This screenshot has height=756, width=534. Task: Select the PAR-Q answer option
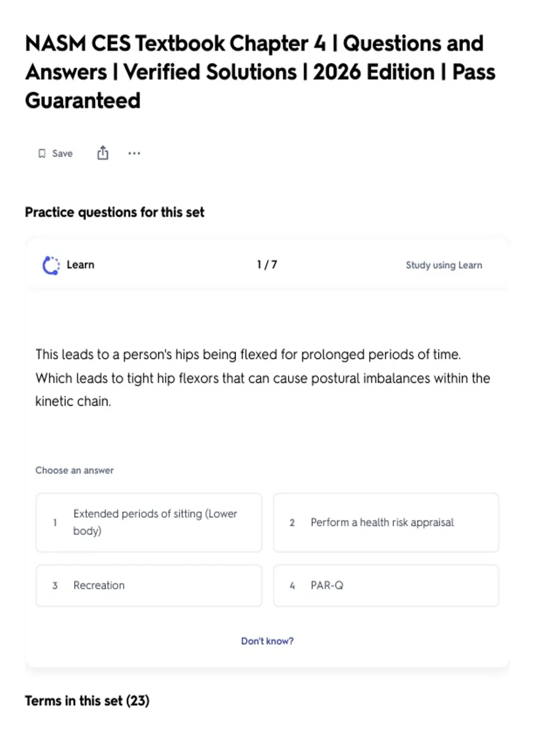pyautogui.click(x=386, y=586)
